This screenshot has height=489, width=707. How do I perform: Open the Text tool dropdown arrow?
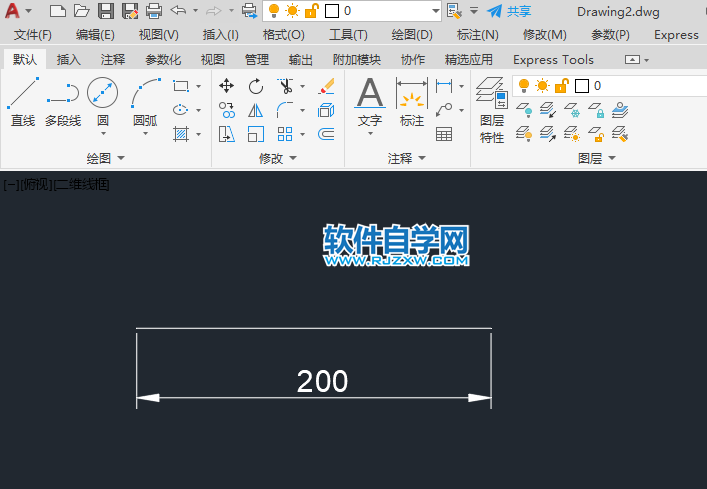[370, 134]
